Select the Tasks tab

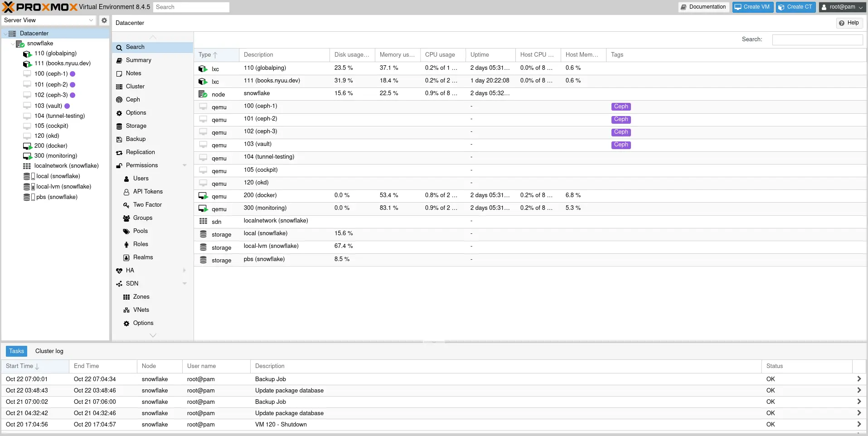16,351
